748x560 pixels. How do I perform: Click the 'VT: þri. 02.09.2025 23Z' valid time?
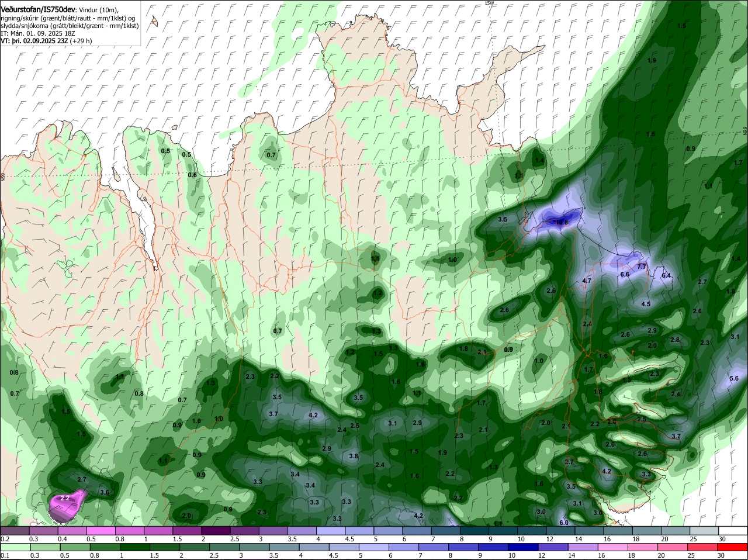[x=34, y=41]
